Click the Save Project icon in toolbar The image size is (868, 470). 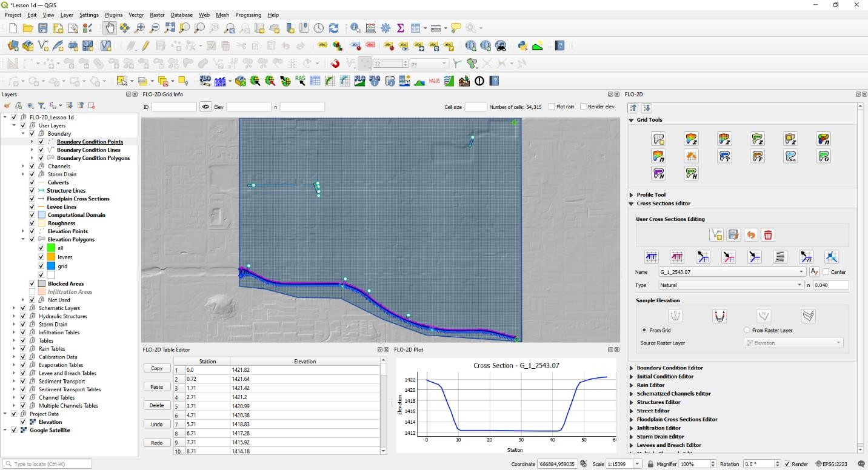[42, 28]
